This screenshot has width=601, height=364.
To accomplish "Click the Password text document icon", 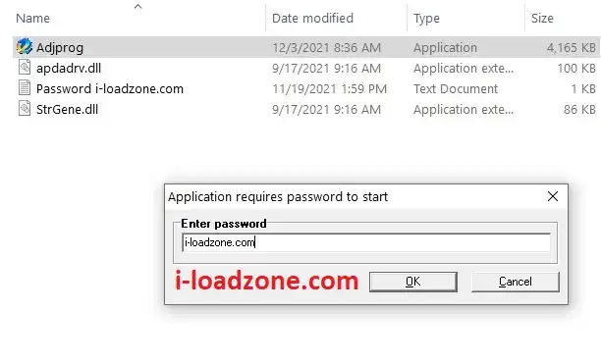I will (25, 88).
